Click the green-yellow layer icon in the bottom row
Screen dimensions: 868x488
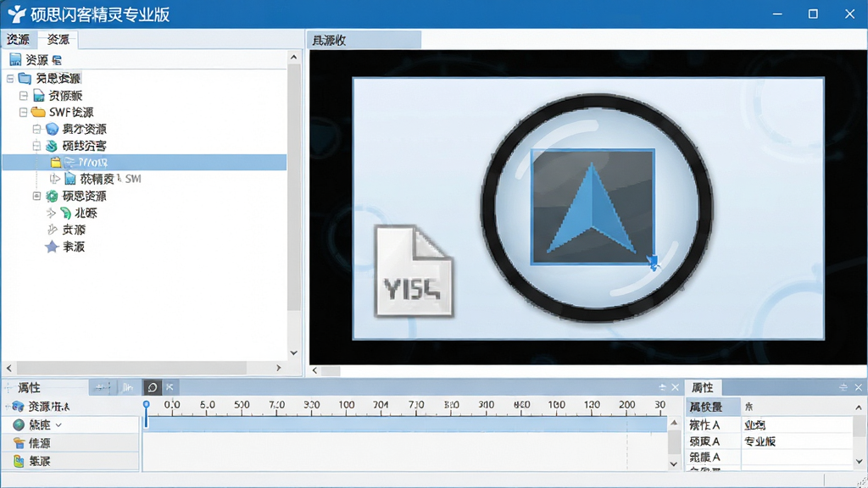(19, 461)
